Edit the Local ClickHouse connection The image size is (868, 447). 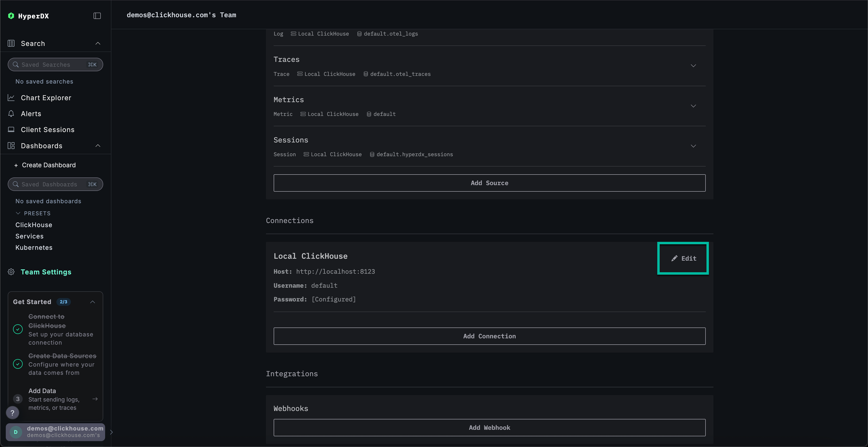tap(683, 258)
